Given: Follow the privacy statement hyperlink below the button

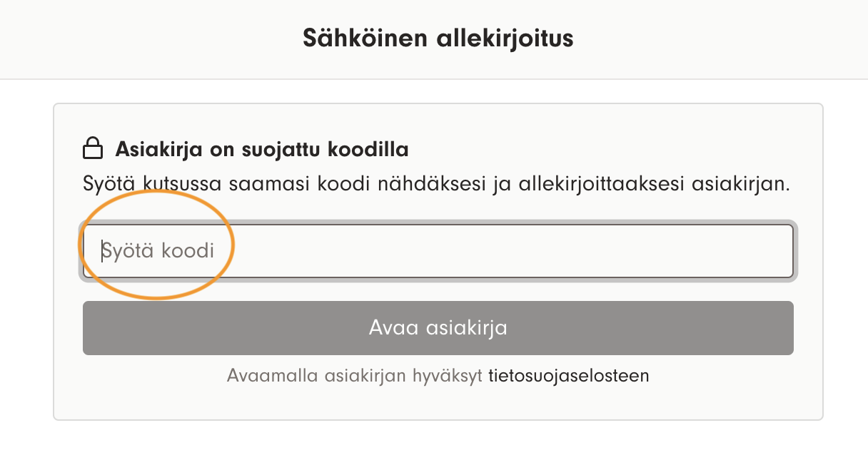Looking at the screenshot, I should click(568, 376).
